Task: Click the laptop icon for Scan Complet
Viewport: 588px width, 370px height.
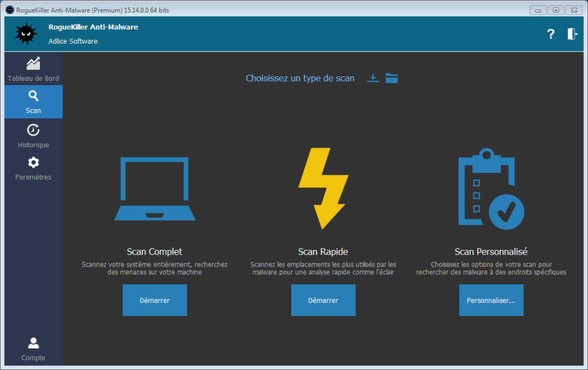Action: point(154,189)
